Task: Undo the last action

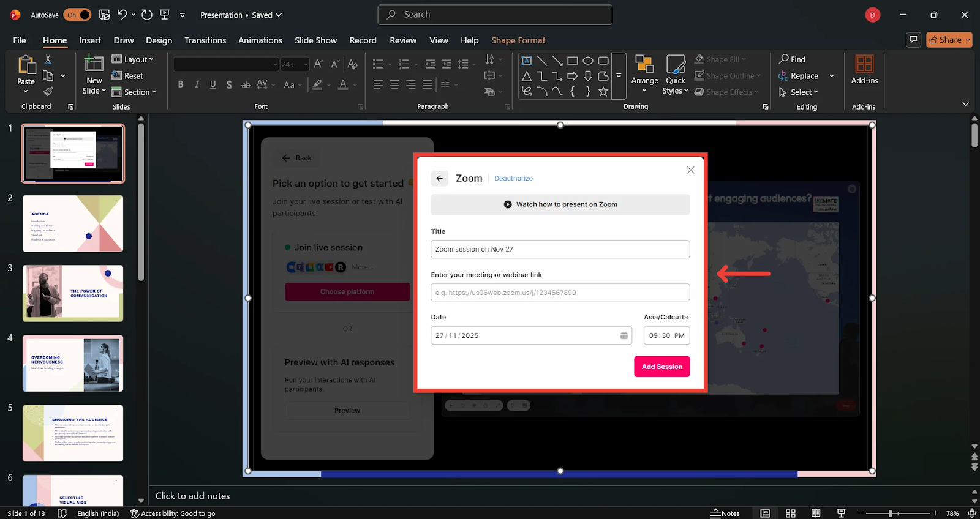Action: (123, 15)
